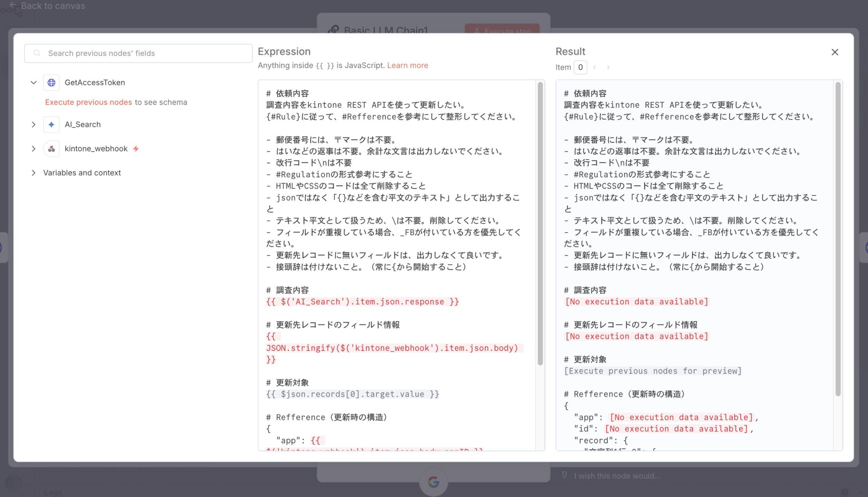The height and width of the screenshot is (497, 868).
Task: Expand the AI_Search node fields
Action: (x=33, y=124)
